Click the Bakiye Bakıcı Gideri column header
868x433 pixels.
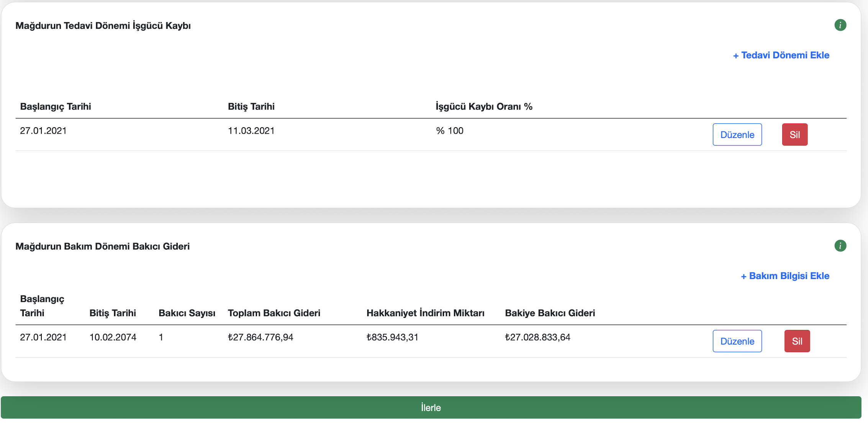coord(550,313)
